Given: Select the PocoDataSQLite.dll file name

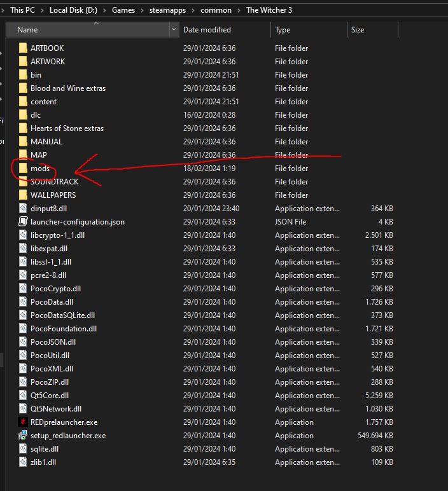Looking at the screenshot, I should pyautogui.click(x=62, y=315).
